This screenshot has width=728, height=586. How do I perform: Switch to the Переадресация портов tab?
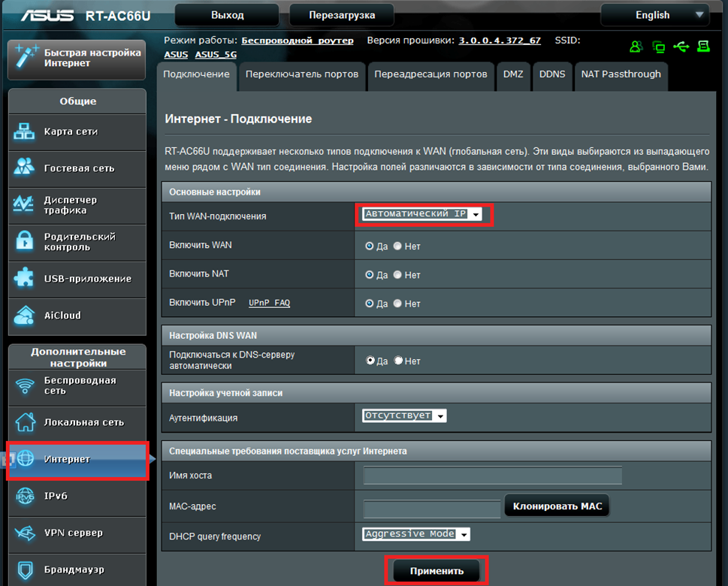click(430, 75)
